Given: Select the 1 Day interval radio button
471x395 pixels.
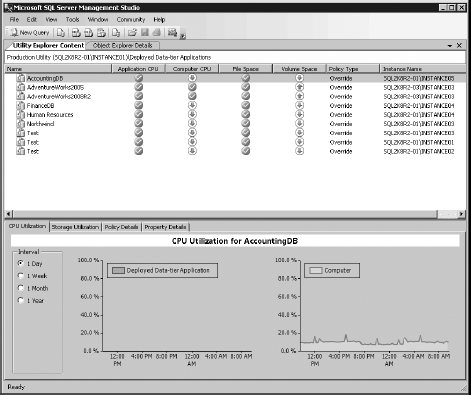Looking at the screenshot, I should coord(21,263).
